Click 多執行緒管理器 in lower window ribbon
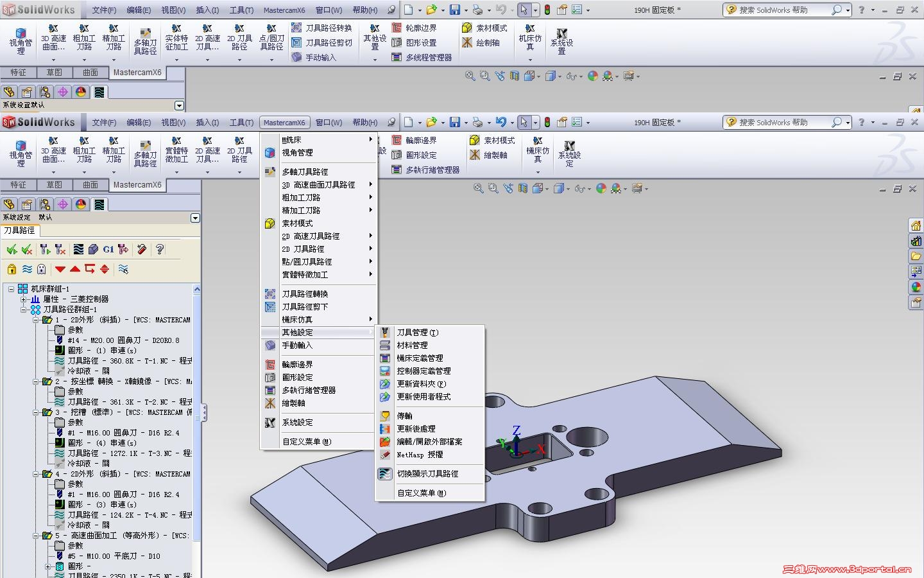The width and height of the screenshot is (924, 578). [426, 170]
